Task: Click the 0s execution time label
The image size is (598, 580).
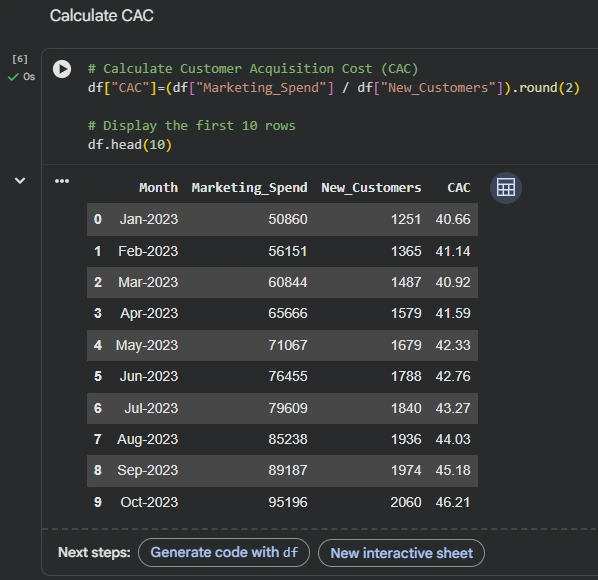Action: coord(29,77)
